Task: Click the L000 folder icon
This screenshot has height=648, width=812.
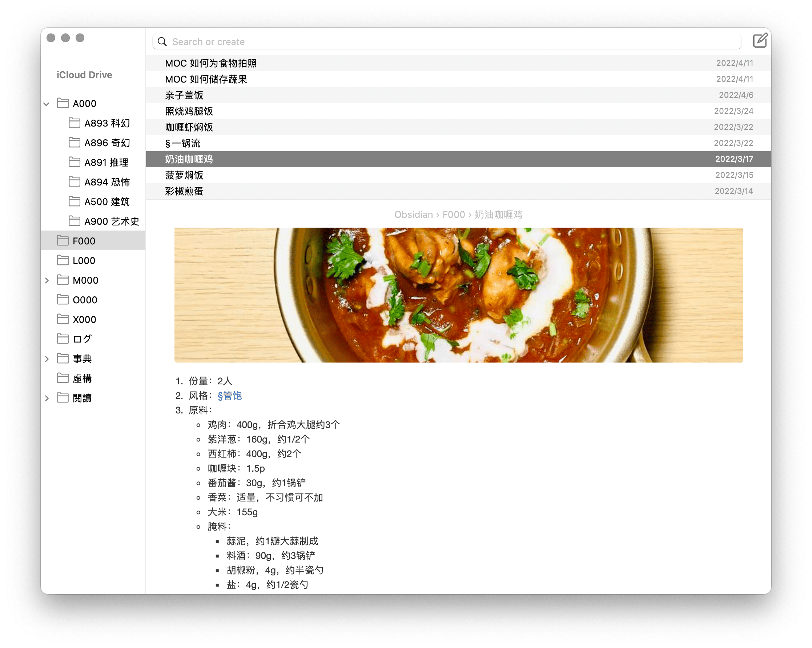Action: click(63, 260)
